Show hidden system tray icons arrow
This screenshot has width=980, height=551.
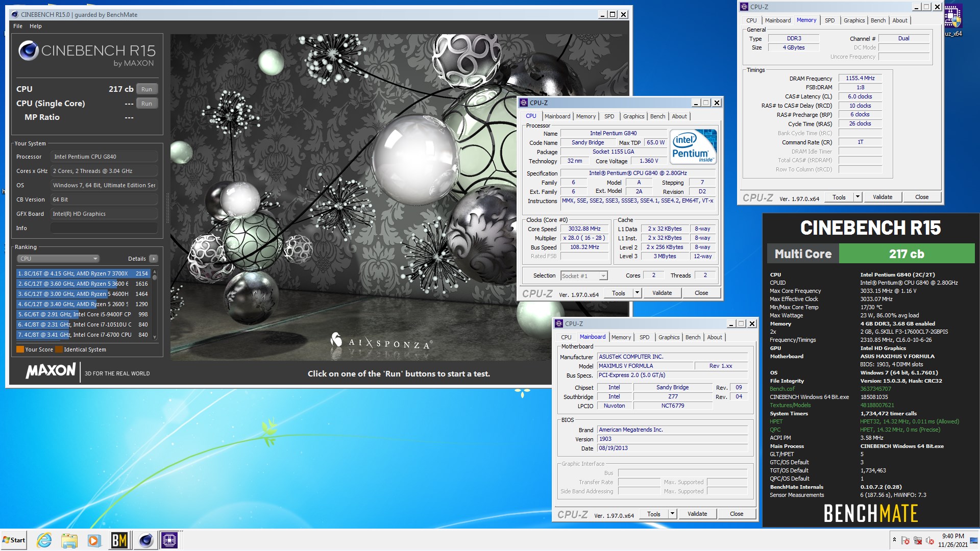(894, 540)
